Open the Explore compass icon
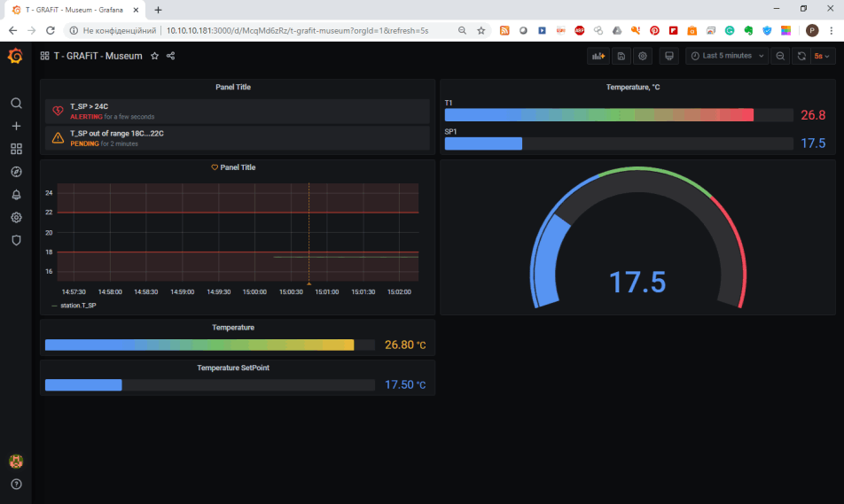The image size is (844, 504). pyautogui.click(x=16, y=172)
